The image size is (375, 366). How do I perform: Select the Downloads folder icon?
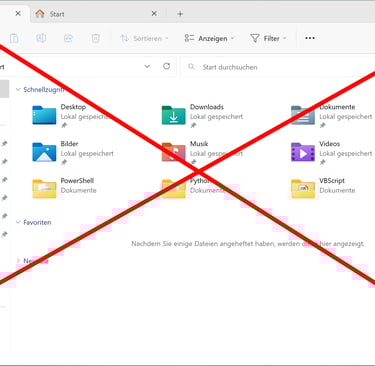173,115
